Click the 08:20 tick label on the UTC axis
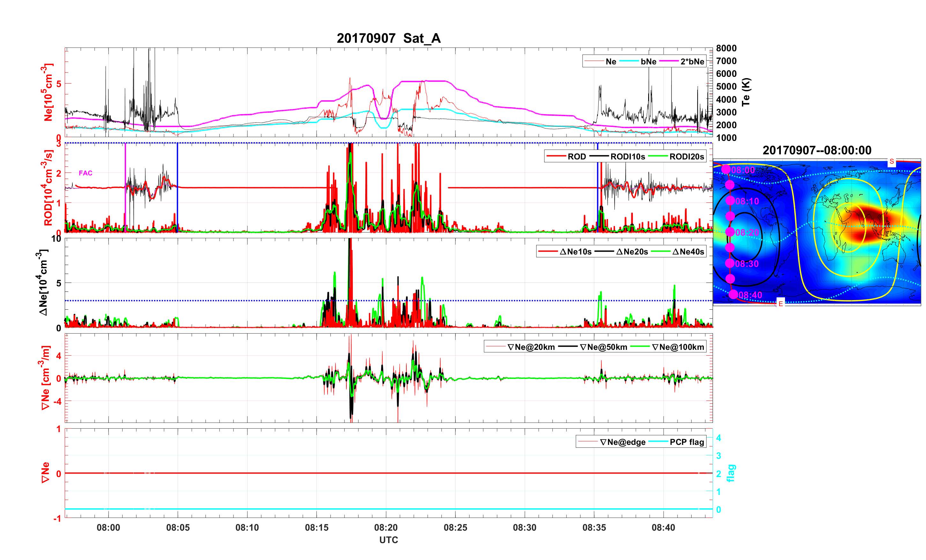 (x=386, y=527)
